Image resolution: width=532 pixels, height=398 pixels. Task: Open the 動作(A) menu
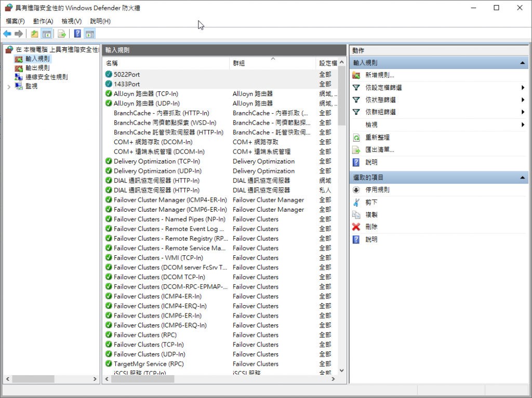pos(43,21)
